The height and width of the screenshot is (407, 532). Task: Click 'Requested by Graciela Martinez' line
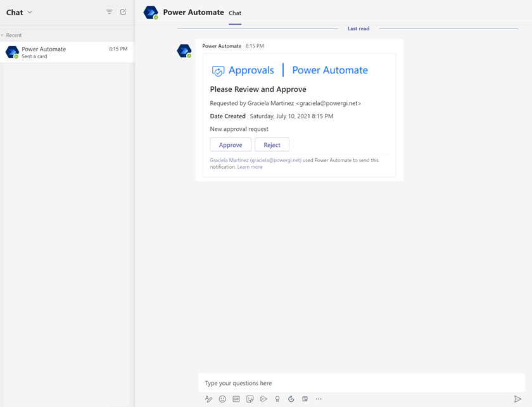pyautogui.click(x=286, y=103)
